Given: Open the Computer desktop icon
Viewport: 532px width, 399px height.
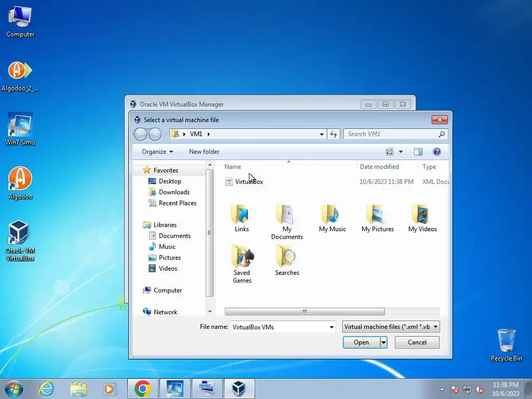Looking at the screenshot, I should tap(20, 21).
